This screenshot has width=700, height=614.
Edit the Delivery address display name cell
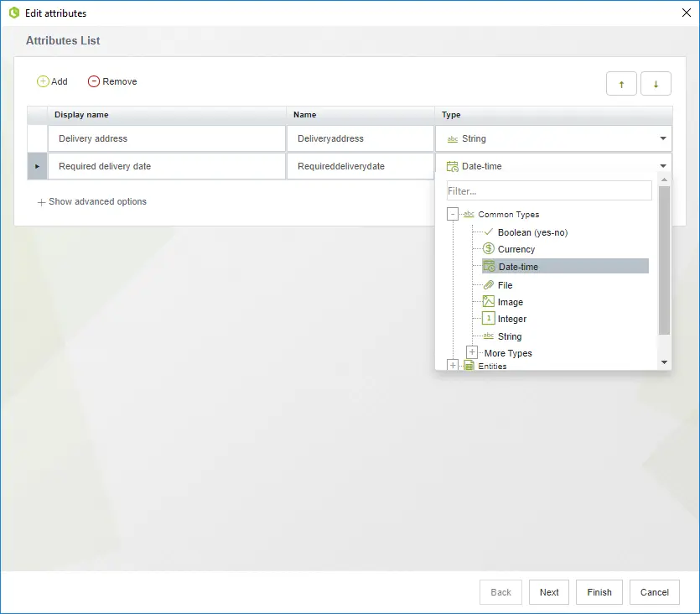(167, 138)
